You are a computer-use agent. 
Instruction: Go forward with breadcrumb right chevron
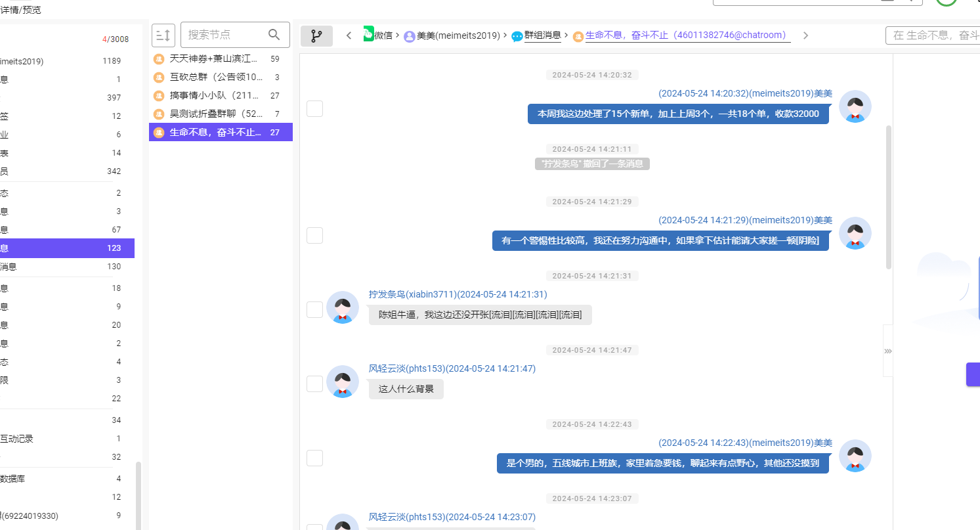coord(805,36)
